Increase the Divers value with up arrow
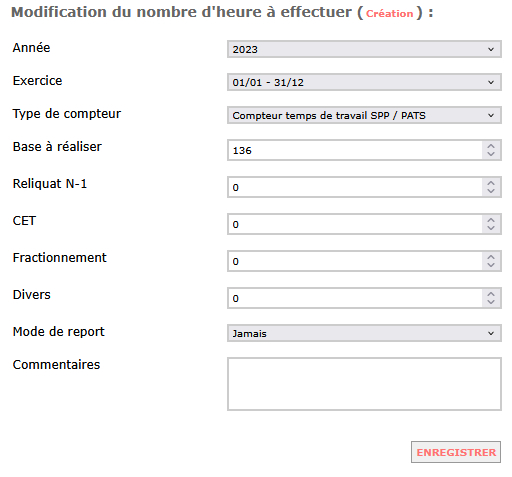Viewport: 512px width, 477px height. pos(491,294)
